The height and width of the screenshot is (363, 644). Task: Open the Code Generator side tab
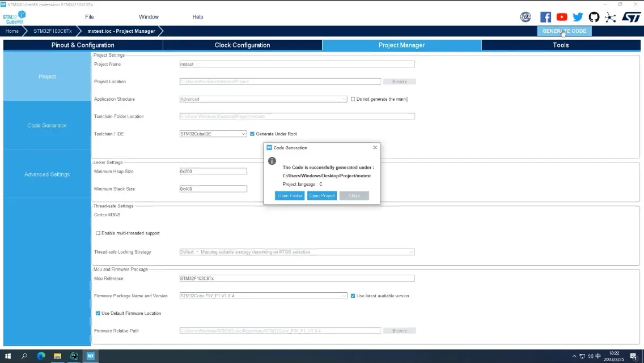pyautogui.click(x=47, y=126)
